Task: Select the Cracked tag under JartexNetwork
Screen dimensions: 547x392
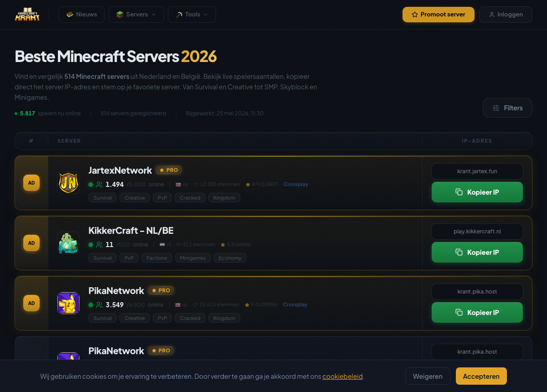Action: [190, 198]
